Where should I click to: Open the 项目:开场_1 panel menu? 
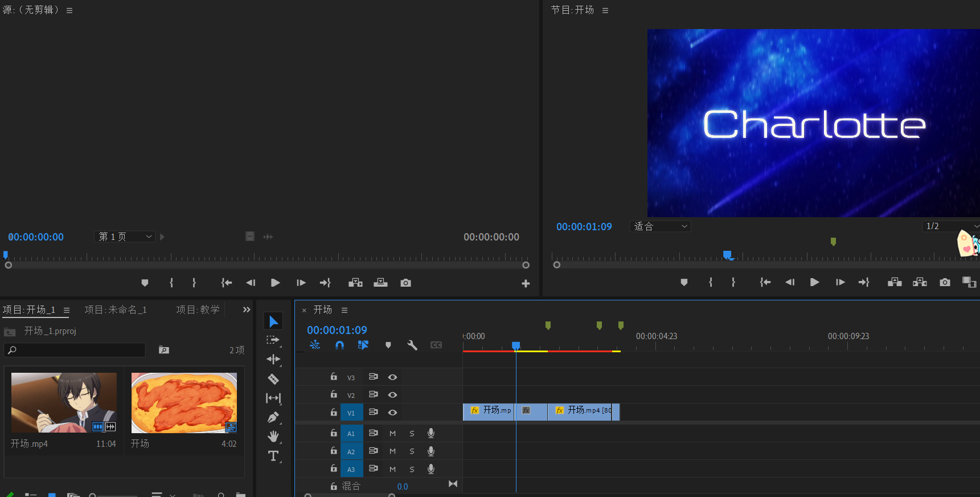(x=67, y=310)
